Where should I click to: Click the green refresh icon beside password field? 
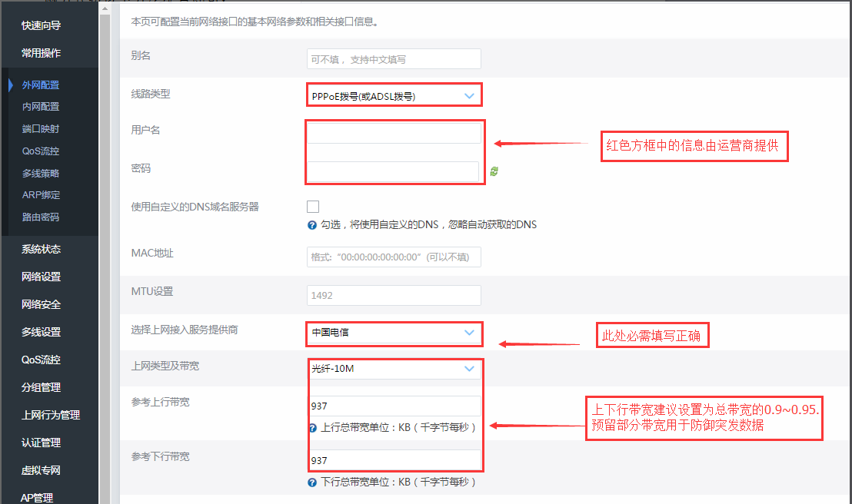click(x=494, y=171)
